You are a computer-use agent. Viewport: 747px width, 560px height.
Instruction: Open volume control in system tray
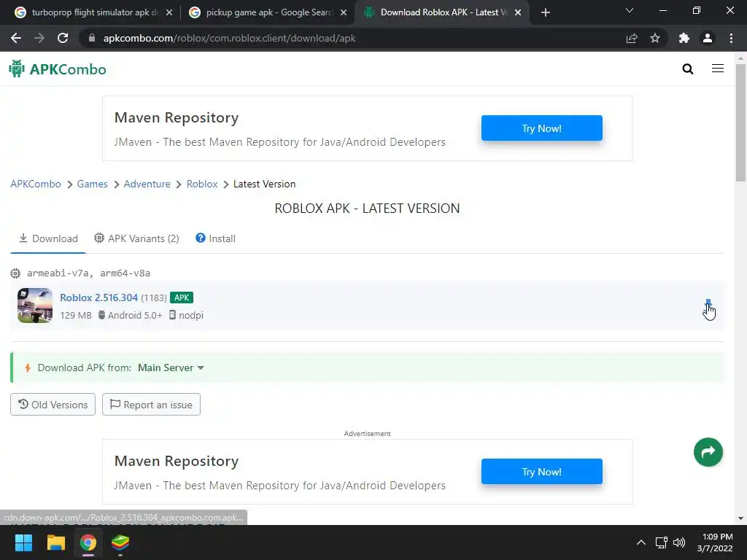[x=679, y=542]
